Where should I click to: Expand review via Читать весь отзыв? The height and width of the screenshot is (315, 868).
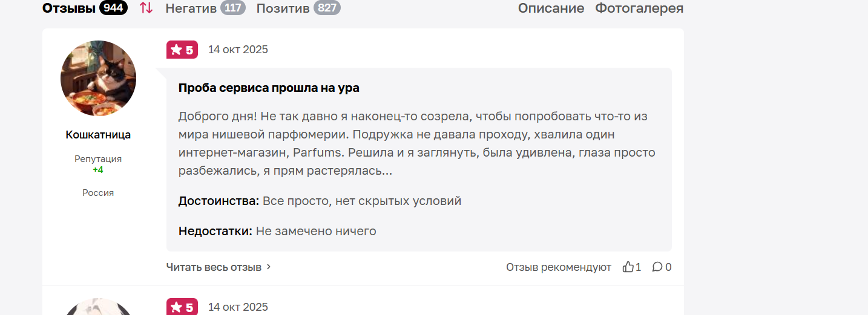pos(214,267)
